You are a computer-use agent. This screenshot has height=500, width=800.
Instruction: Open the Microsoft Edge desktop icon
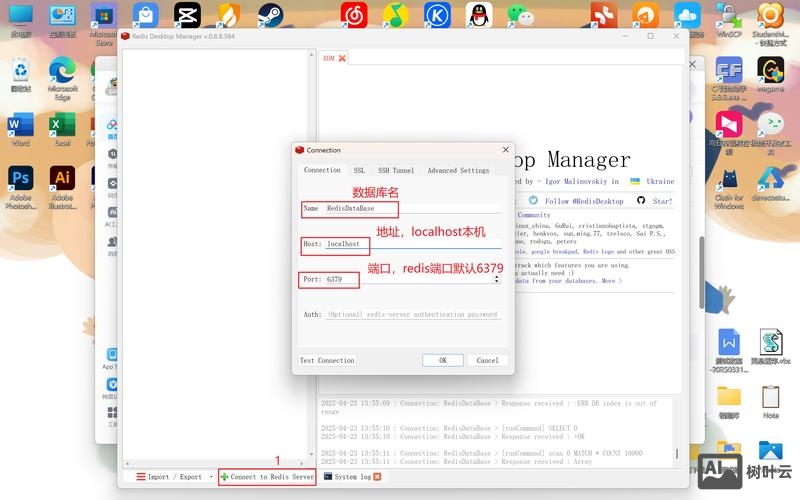pyautogui.click(x=62, y=78)
